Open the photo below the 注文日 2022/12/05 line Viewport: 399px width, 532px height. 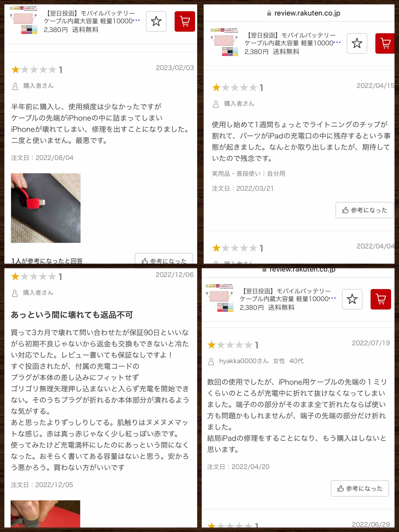pos(45,514)
